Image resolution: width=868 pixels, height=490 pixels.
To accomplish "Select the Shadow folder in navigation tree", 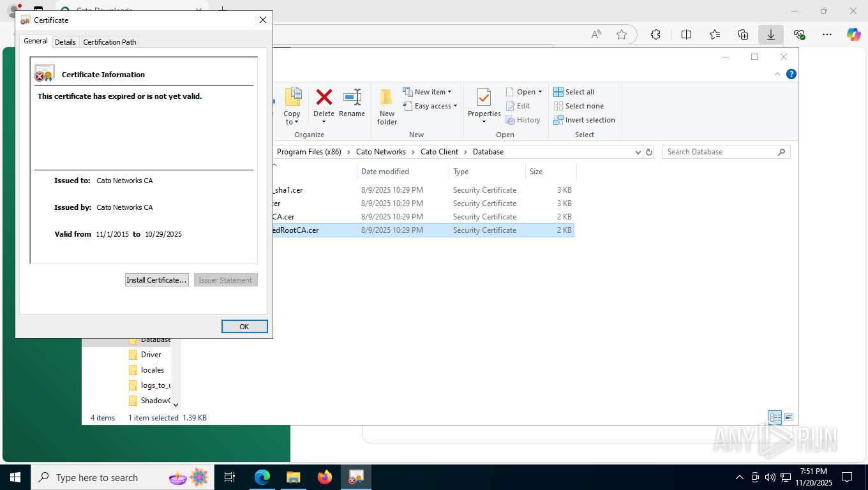I will 154,401.
